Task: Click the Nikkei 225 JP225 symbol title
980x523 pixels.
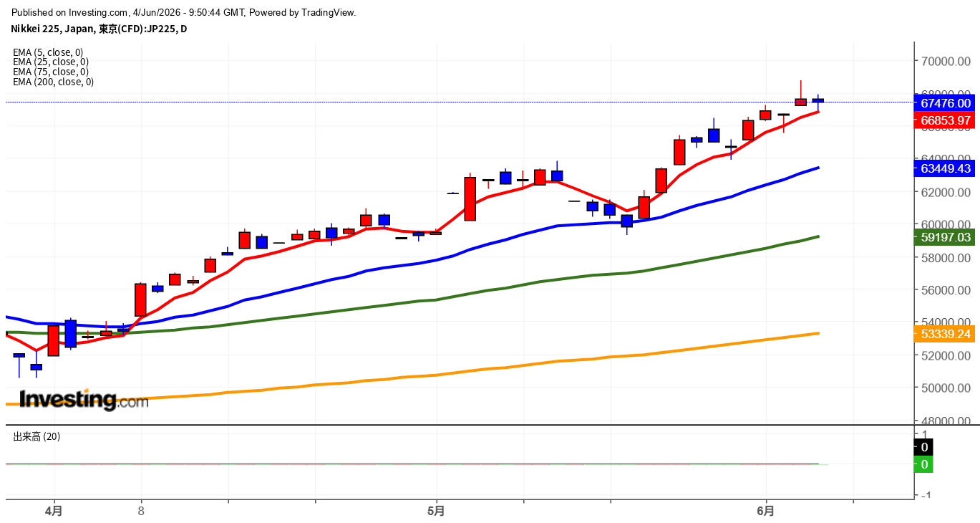Action: pyautogui.click(x=99, y=29)
